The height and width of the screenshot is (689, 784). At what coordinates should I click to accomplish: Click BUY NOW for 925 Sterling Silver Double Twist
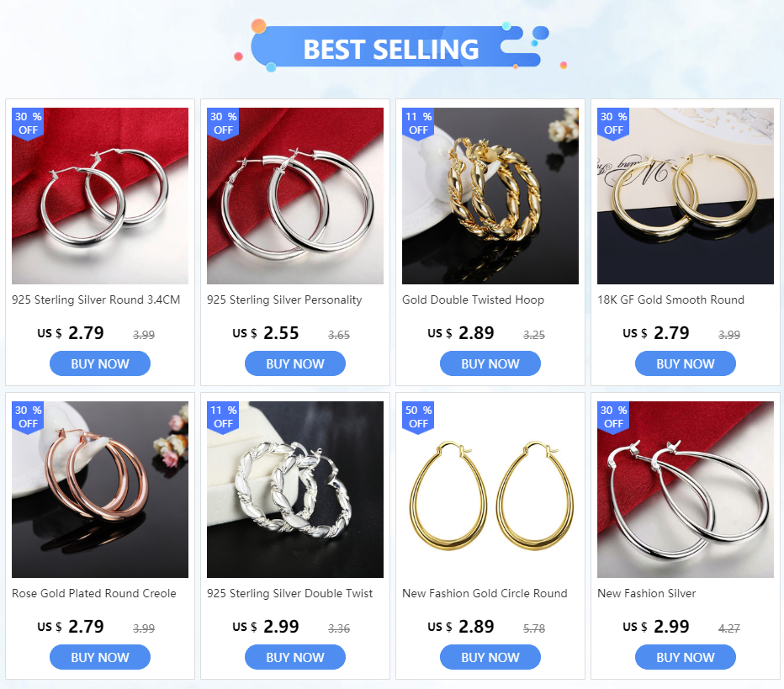click(295, 657)
